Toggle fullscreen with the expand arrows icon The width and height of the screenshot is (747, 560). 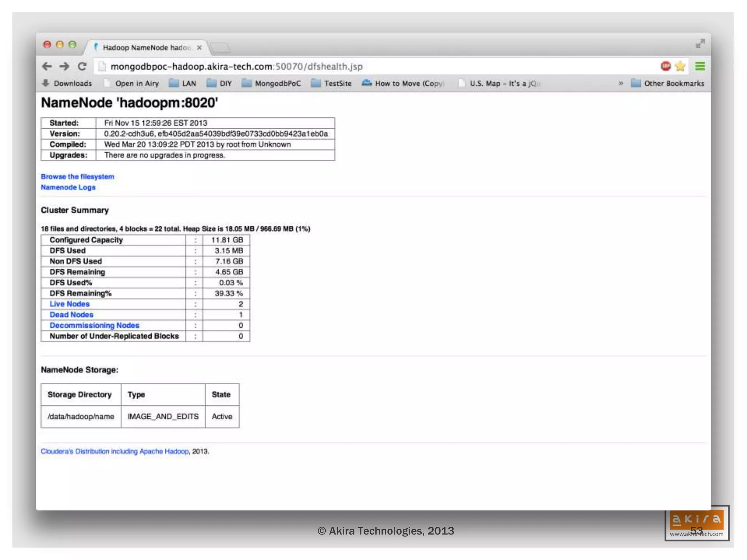[x=700, y=44]
